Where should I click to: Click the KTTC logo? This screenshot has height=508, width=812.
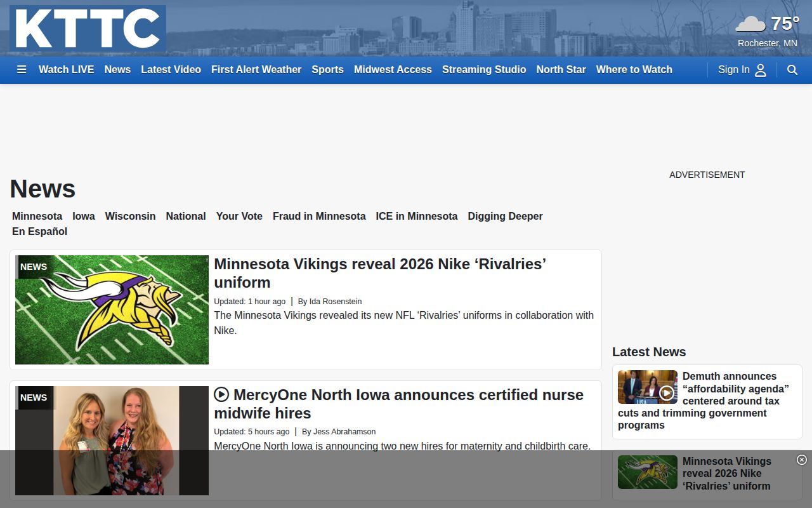88,29
